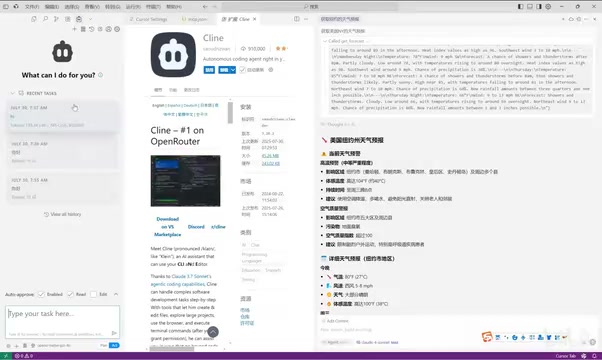Click Download on VS Marketplace link

pyautogui.click(x=167, y=227)
